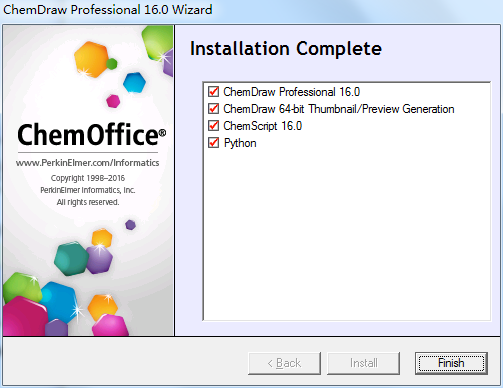The image size is (503, 388).
Task: Click the disabled Install button
Action: coord(363,363)
